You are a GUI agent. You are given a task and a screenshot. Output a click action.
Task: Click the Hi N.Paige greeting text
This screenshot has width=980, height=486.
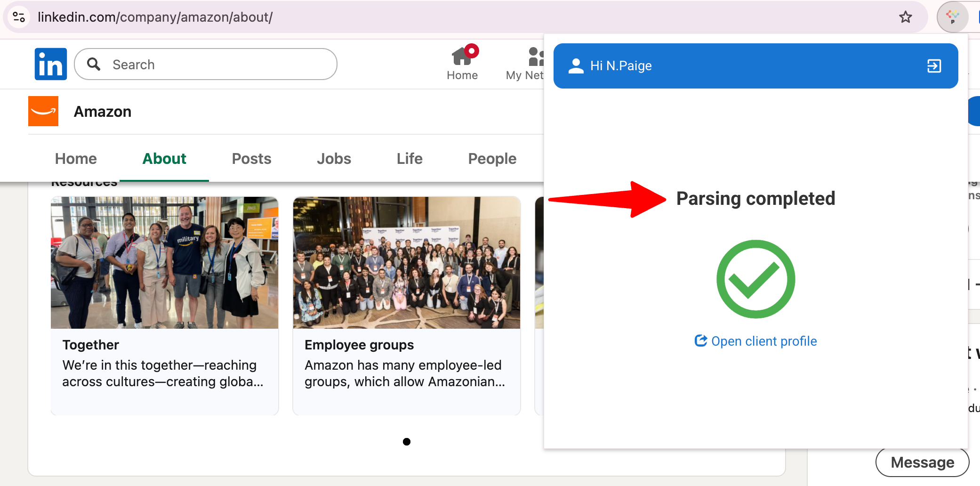(621, 66)
